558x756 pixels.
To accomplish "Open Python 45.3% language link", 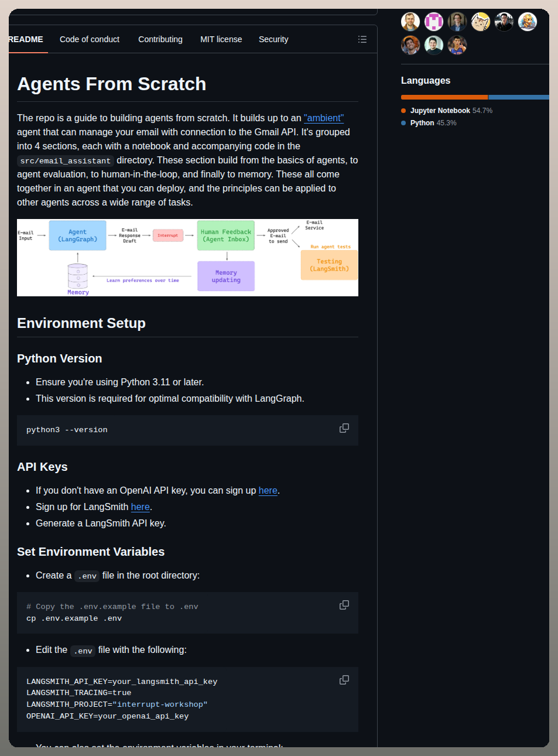I will point(429,123).
